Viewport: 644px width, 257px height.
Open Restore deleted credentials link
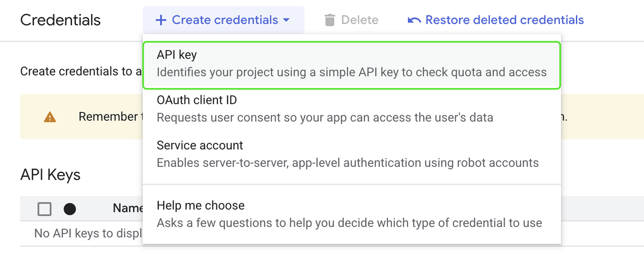504,20
